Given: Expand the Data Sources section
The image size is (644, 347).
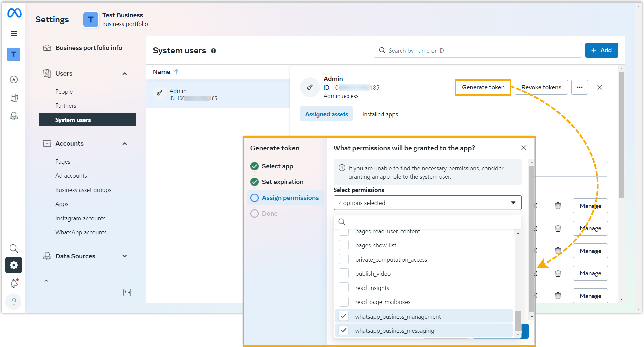Looking at the screenshot, I should tap(125, 256).
